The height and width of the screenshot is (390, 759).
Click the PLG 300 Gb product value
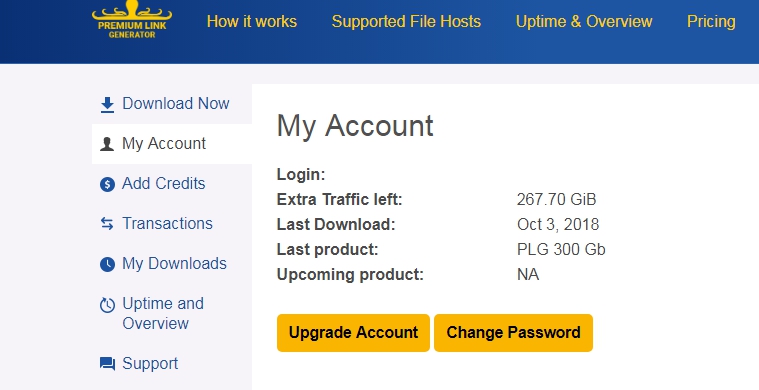[x=561, y=250]
